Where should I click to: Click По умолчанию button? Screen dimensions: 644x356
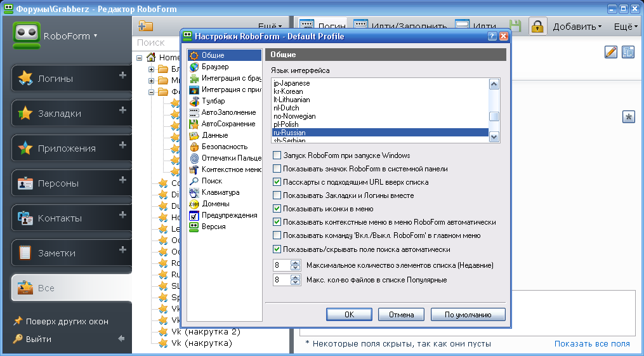tap(468, 315)
